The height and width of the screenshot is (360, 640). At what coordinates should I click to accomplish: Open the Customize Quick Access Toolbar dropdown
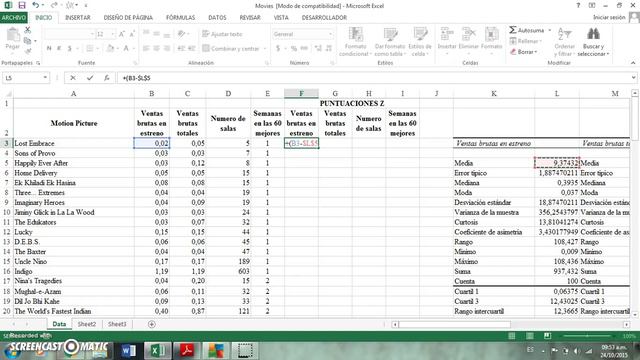(x=86, y=6)
